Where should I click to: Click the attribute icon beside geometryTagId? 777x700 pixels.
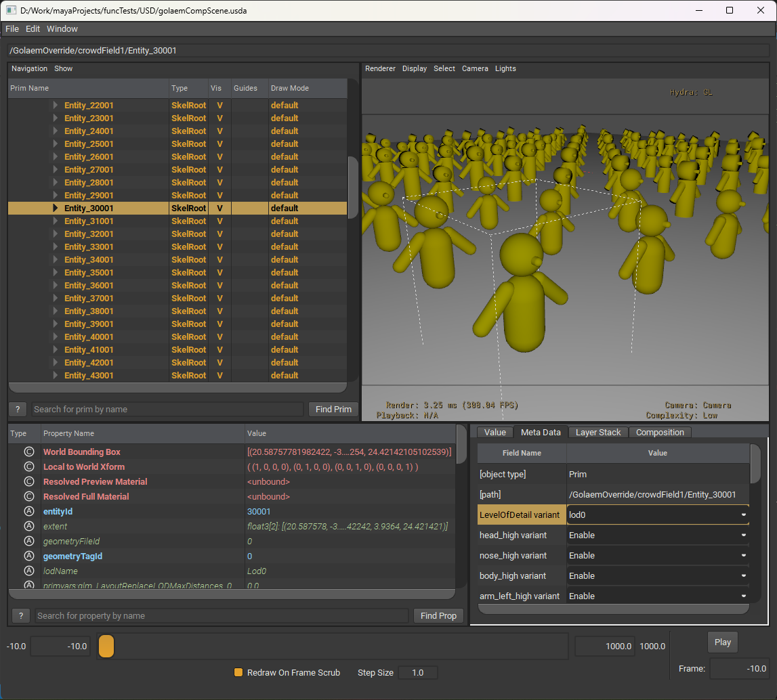coord(28,556)
